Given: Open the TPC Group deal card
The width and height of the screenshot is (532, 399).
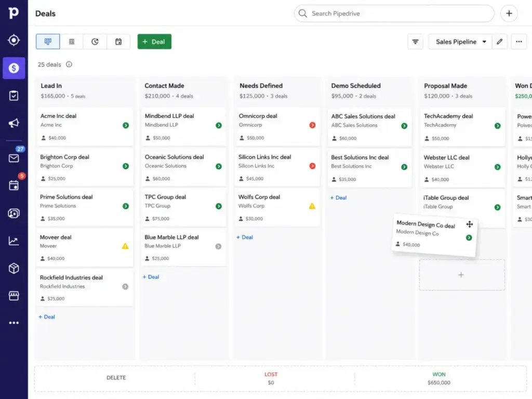Looking at the screenshot, I should coord(183,207).
